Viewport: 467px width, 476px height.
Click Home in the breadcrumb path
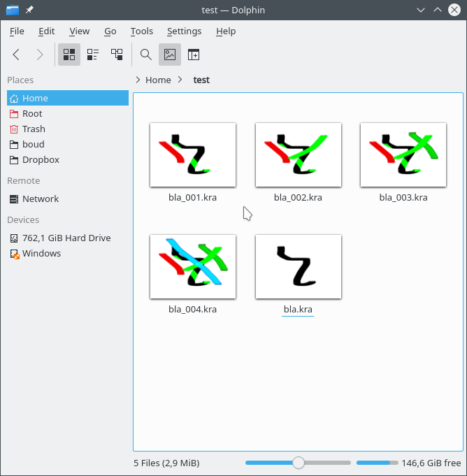tap(158, 80)
